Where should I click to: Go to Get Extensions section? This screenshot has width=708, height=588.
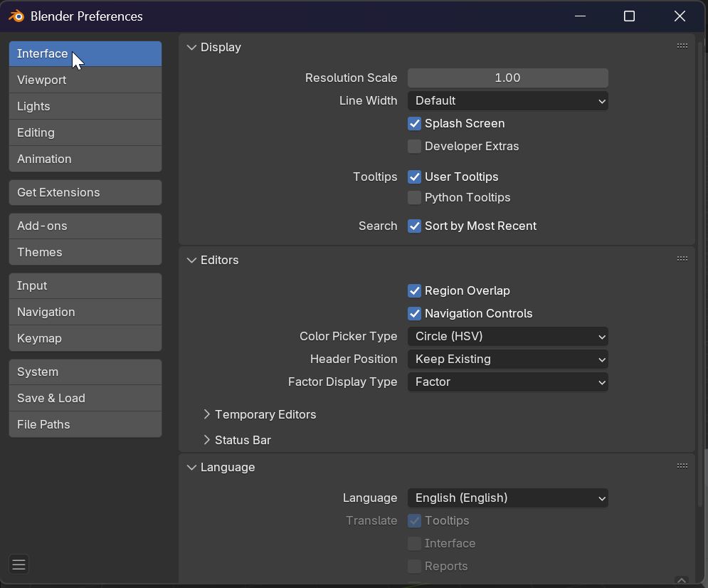[x=85, y=193]
